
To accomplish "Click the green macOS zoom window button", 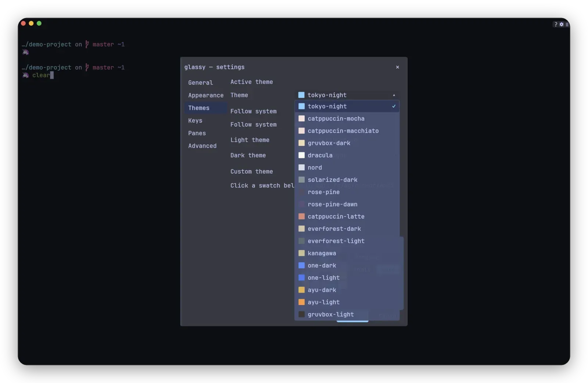I will (x=39, y=24).
